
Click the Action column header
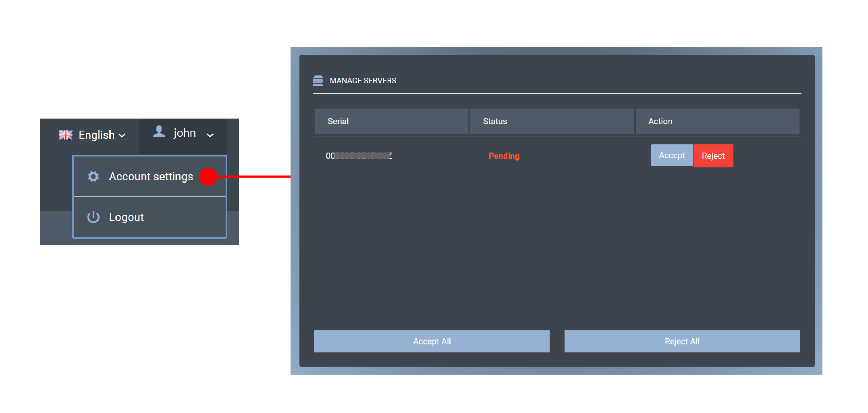click(660, 121)
